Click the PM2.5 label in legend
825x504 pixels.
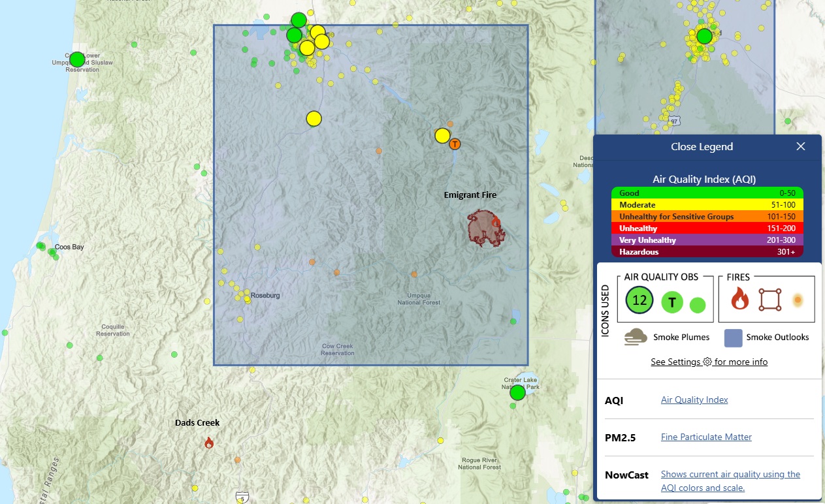[621, 437]
